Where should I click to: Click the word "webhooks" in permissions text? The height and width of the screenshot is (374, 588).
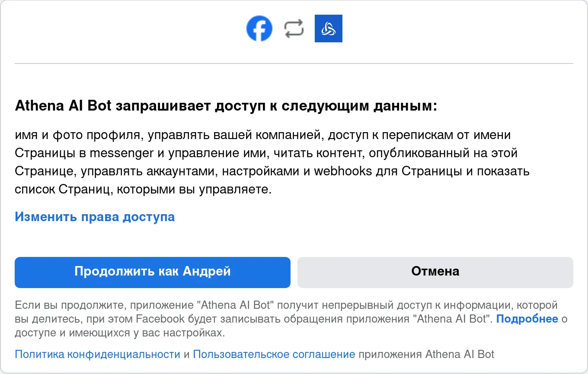[x=343, y=171]
